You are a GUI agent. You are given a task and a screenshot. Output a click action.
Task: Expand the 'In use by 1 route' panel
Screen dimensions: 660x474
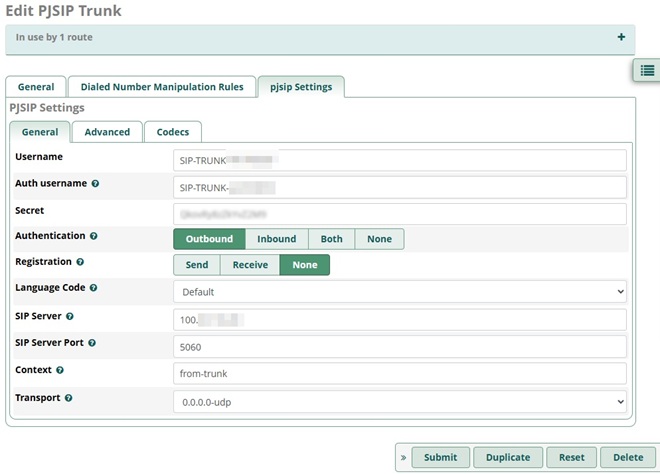tap(621, 38)
